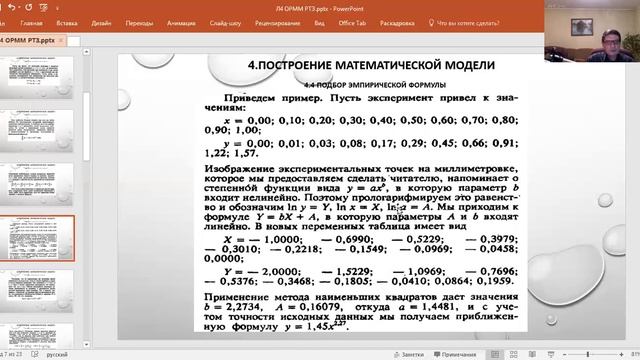Switch to Normal view icon in status bar
Screen dimensions: 640x360
[495, 354]
